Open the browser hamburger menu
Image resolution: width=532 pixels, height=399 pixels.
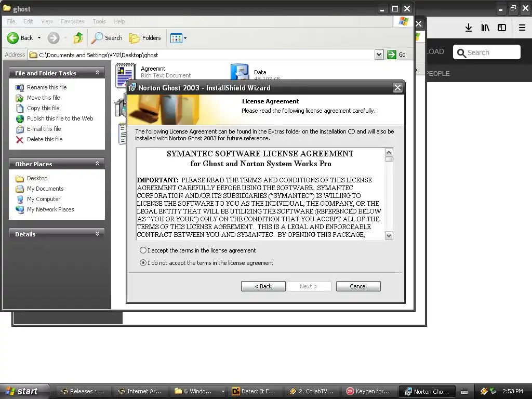click(x=522, y=28)
